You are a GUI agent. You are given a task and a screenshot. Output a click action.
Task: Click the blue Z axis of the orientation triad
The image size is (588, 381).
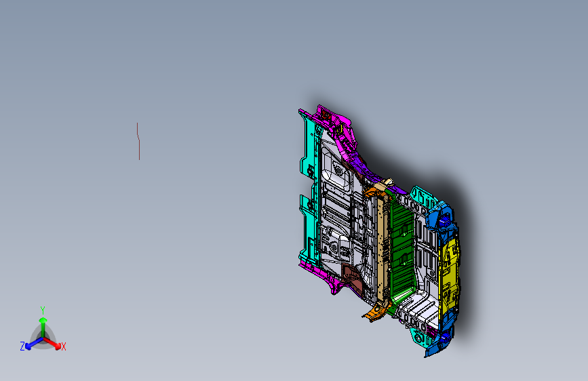pyautogui.click(x=34, y=344)
